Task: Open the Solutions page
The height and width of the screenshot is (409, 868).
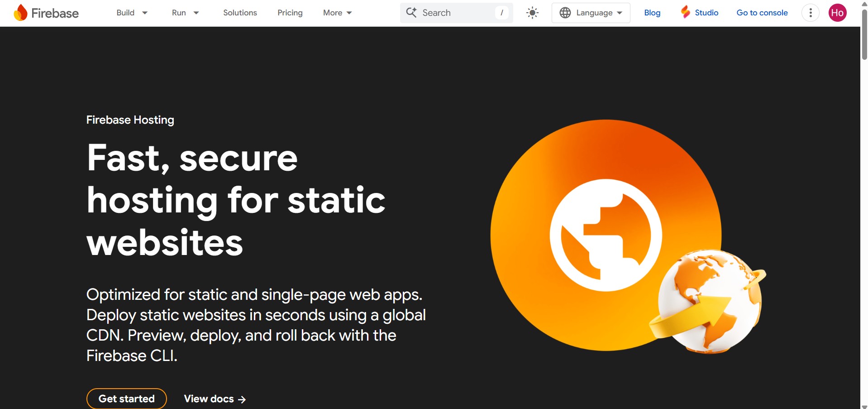Action: (240, 13)
